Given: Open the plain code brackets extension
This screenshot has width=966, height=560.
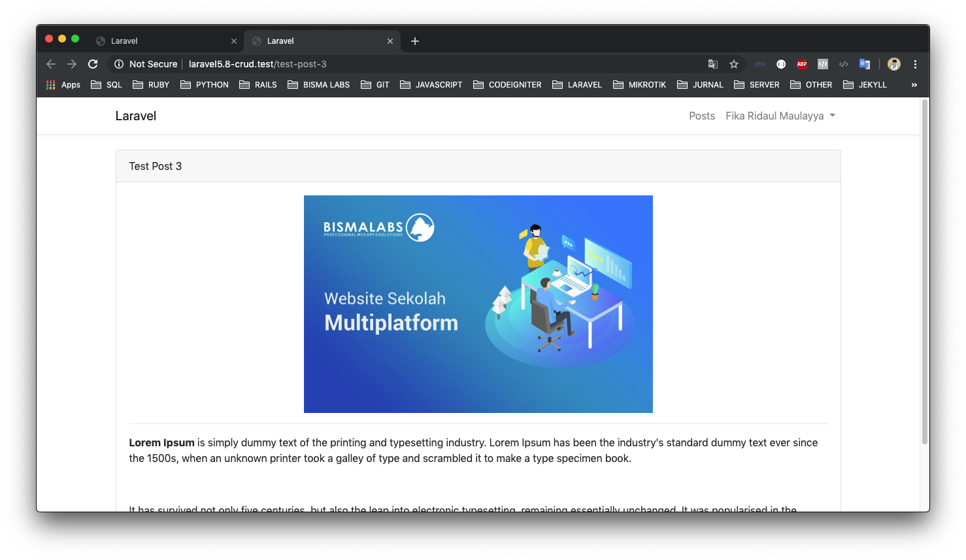Looking at the screenshot, I should click(844, 64).
